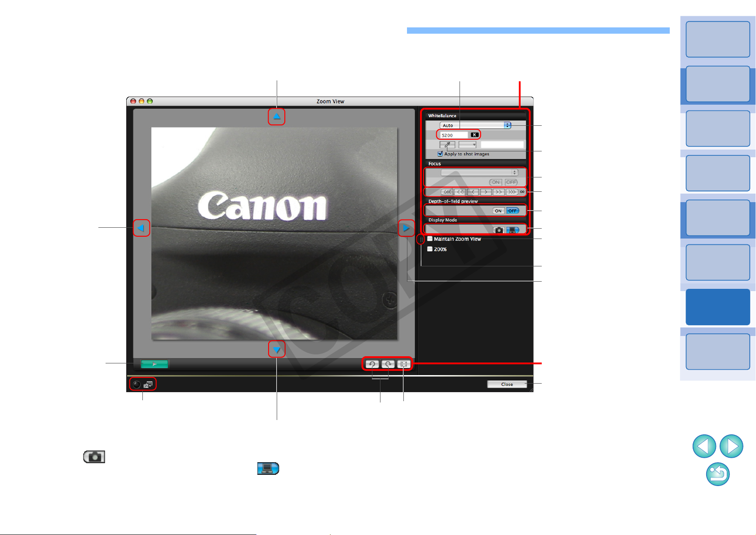Move focus farther with >> button
Screen dimensions: 756x535
(499, 192)
